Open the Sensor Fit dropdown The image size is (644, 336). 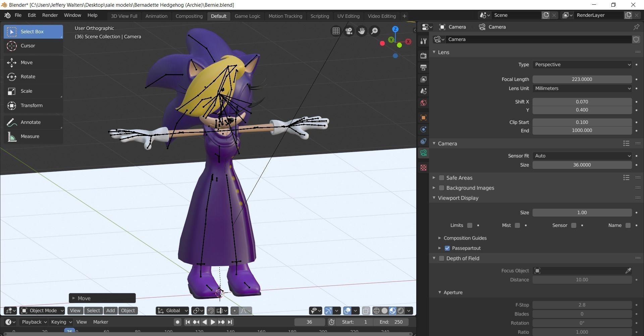pyautogui.click(x=582, y=156)
